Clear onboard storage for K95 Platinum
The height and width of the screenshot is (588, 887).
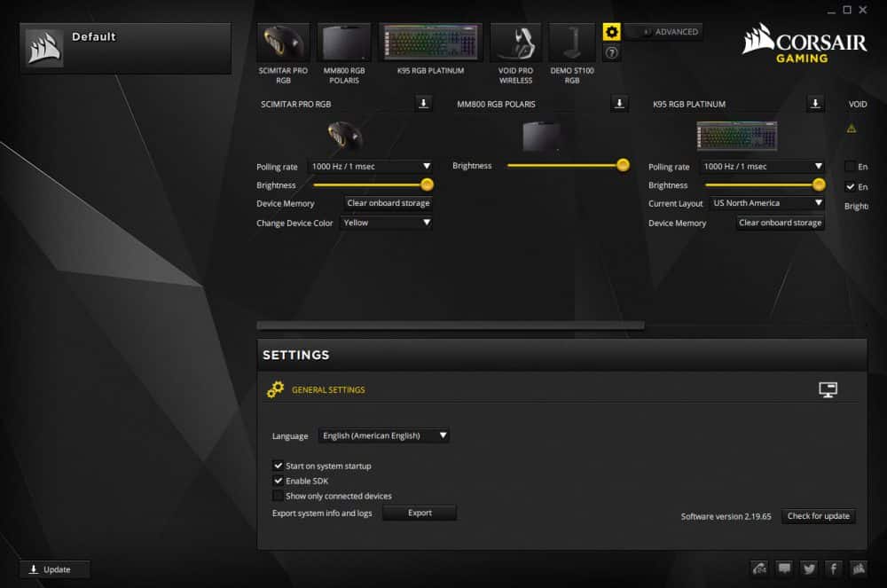tap(780, 223)
